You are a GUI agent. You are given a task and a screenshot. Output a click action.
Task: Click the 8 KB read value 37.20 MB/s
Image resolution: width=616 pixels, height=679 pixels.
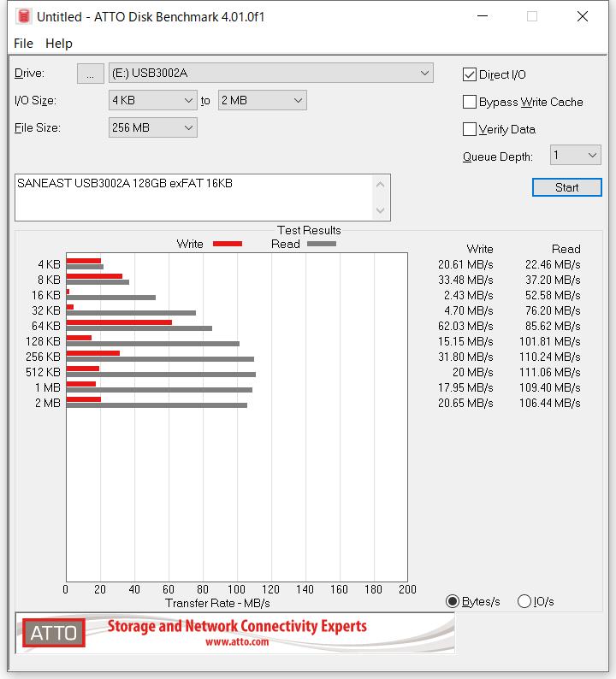pyautogui.click(x=553, y=280)
